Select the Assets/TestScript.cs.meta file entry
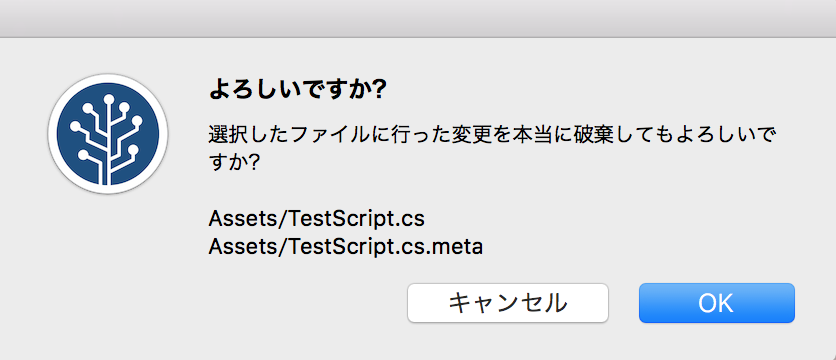Screen dimensions: 836x360 pyautogui.click(x=345, y=246)
